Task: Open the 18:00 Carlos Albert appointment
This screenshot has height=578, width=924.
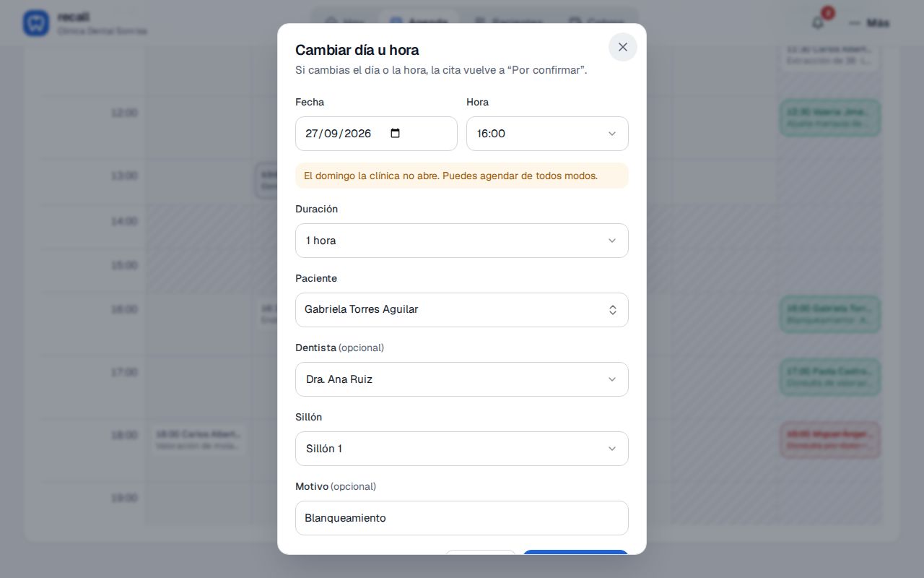Action: pyautogui.click(x=199, y=440)
